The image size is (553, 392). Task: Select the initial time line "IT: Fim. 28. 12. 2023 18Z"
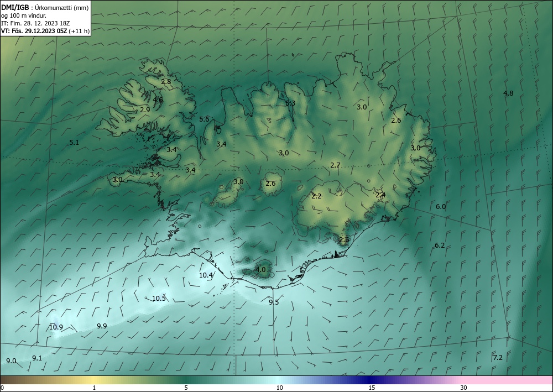tap(35, 23)
